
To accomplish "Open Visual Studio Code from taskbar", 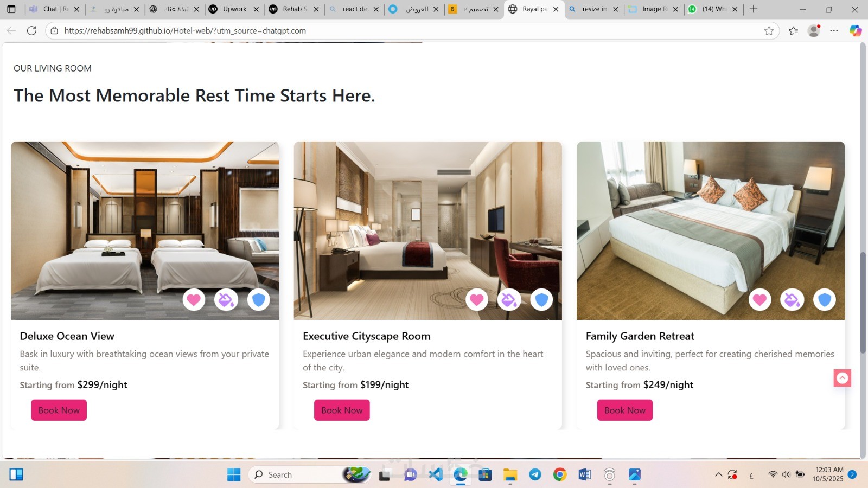I will pyautogui.click(x=436, y=474).
